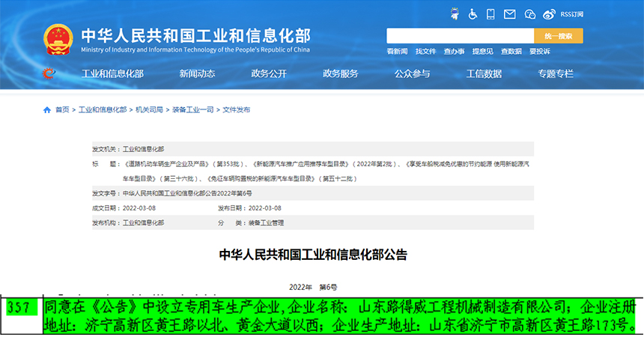The height and width of the screenshot is (343, 644).
Task: Click the email envelope icon
Action: point(510,14)
